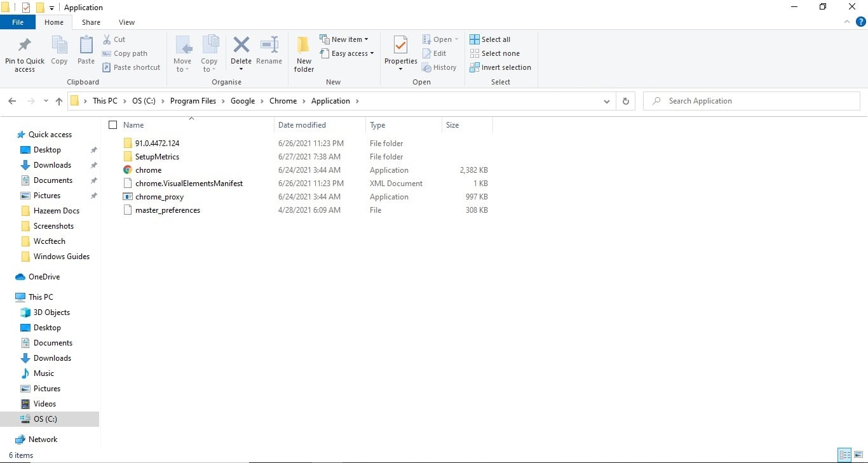This screenshot has height=463, width=868.
Task: Open Quick access in the sidebar
Action: (50, 135)
